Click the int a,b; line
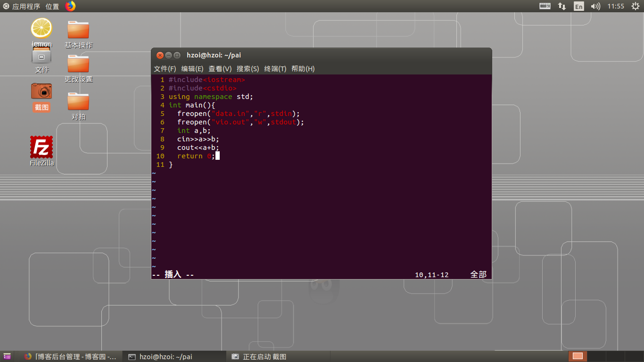644x362 pixels. pos(194,131)
